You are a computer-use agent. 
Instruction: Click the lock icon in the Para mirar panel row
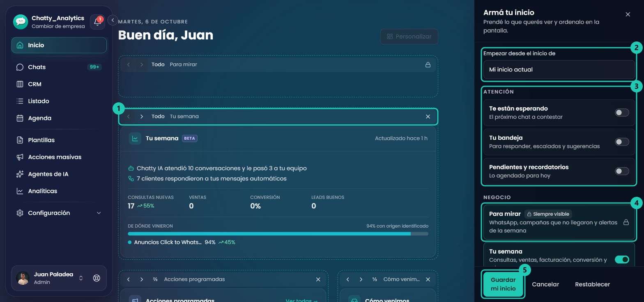coord(626,222)
